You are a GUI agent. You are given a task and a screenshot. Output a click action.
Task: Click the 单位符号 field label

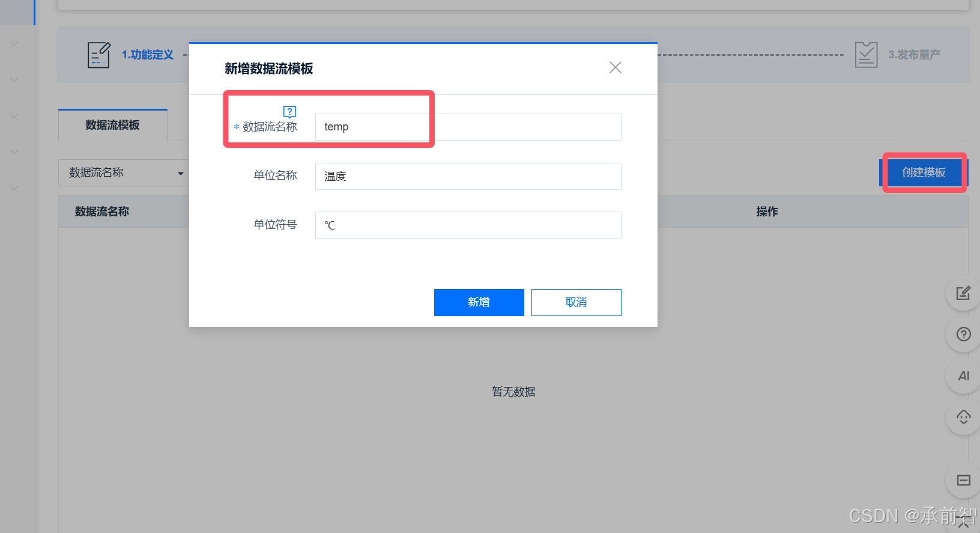coord(275,225)
